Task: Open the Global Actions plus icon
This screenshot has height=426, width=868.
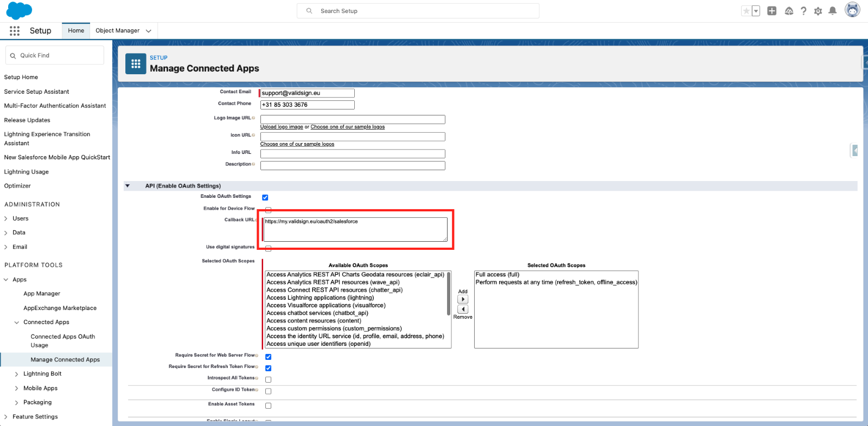Action: (x=772, y=11)
